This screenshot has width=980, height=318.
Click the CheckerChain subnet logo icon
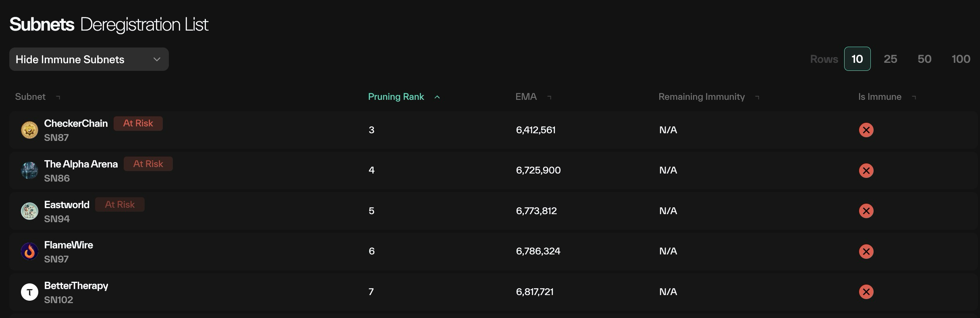pos(29,130)
